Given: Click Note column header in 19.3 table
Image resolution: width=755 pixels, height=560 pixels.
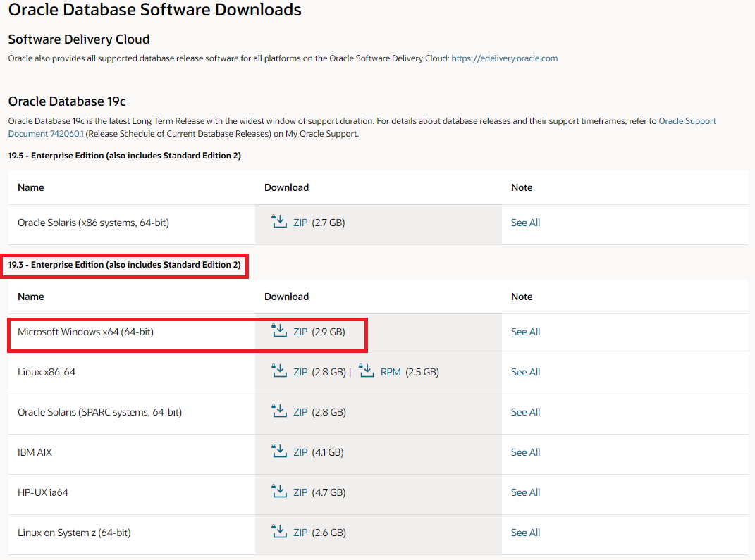Looking at the screenshot, I should pyautogui.click(x=522, y=297).
